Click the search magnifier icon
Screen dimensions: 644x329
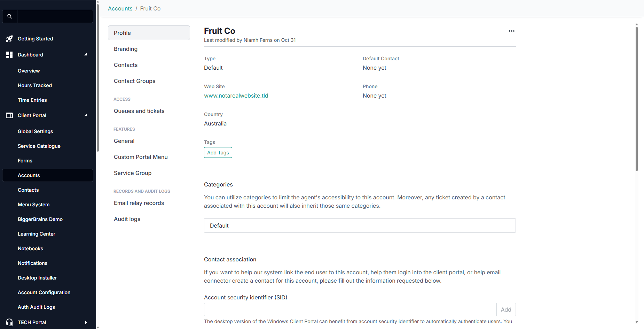(10, 16)
